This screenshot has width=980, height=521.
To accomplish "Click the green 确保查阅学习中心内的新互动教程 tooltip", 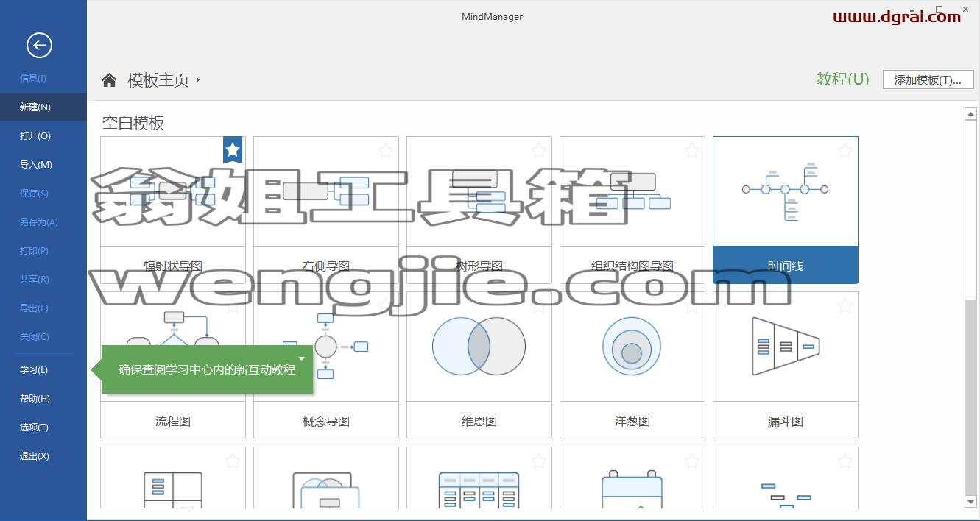I will (x=207, y=369).
